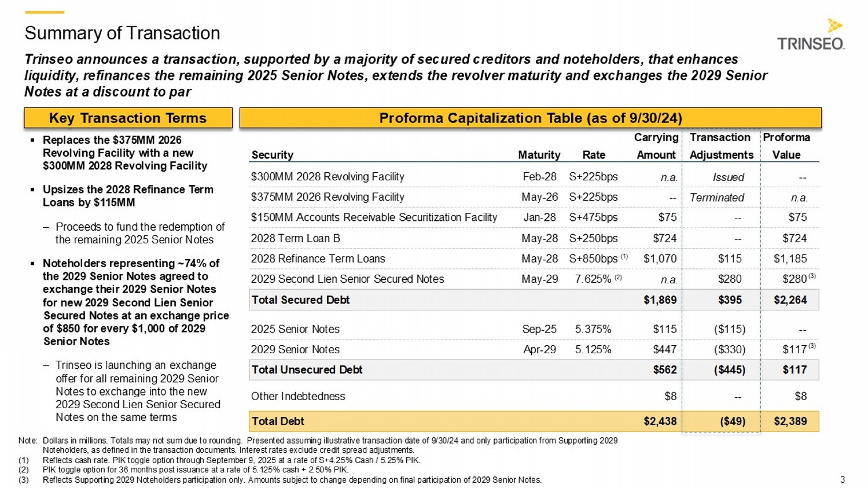Select the Transaction Adjustments column header
The width and height of the screenshot is (868, 488).
(x=721, y=146)
